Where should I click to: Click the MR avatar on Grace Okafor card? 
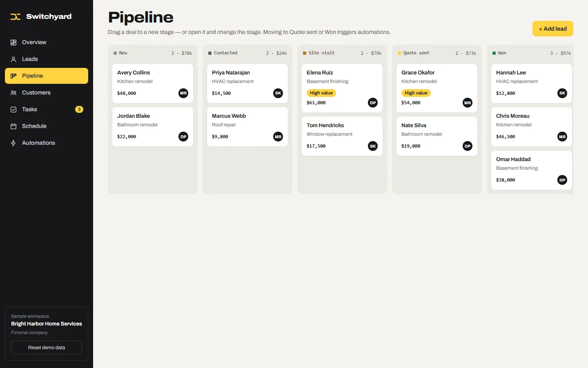[x=468, y=103]
